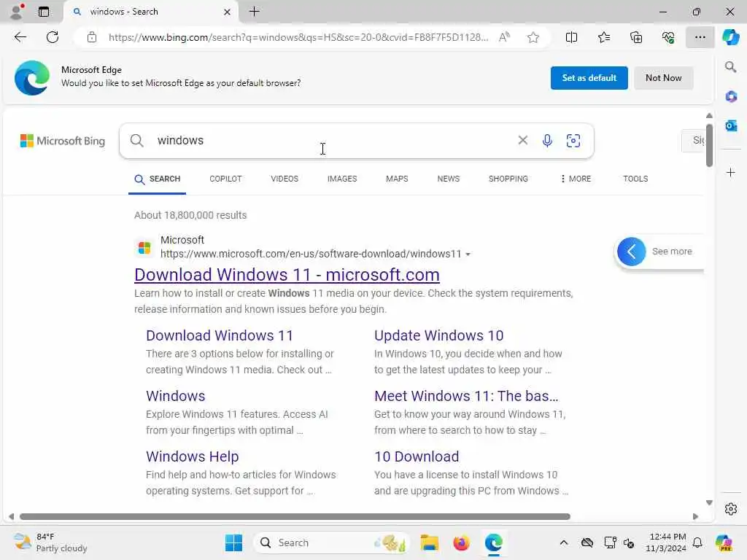Go back to previous page
Image resolution: width=747 pixels, height=560 pixels.
coord(20,37)
